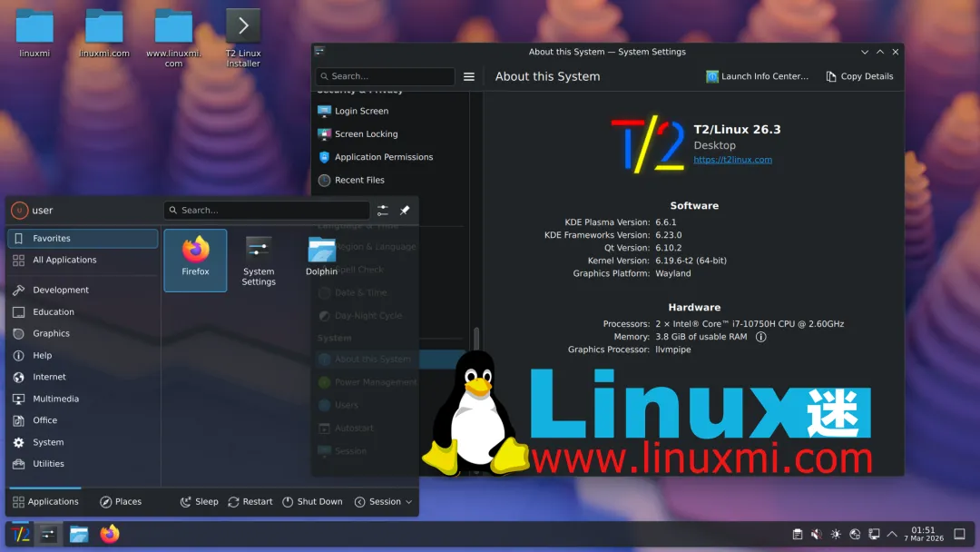Switch to Places tab in launcher

click(121, 501)
